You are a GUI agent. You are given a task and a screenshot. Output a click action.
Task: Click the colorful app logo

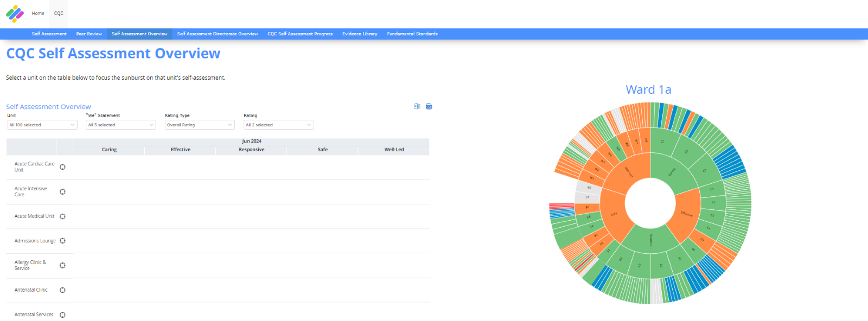click(15, 14)
